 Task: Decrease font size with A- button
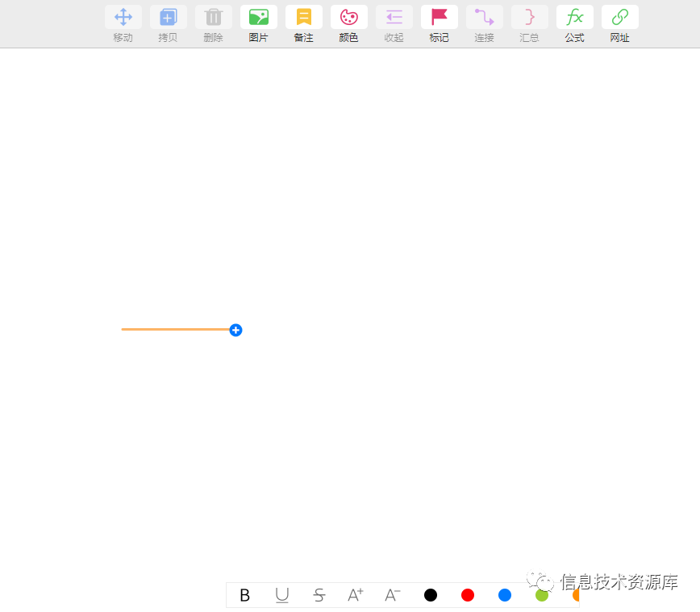[393, 595]
